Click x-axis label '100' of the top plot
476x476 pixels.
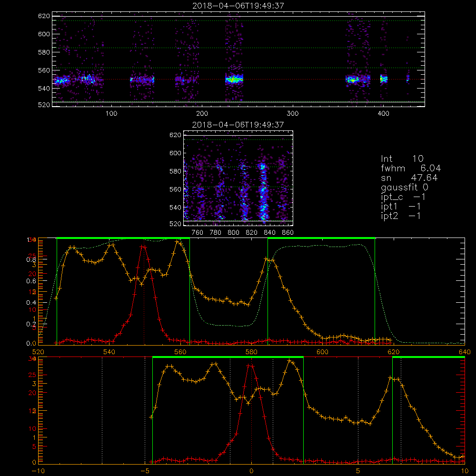111,114
